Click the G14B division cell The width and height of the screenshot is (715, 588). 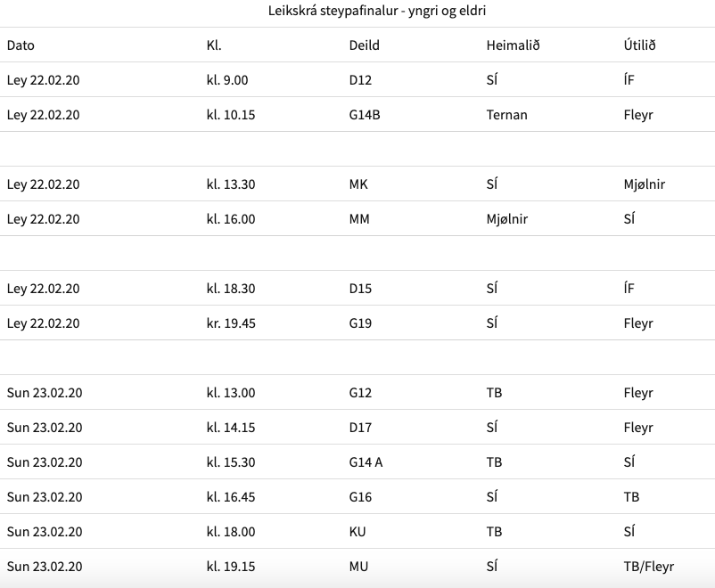coord(365,114)
